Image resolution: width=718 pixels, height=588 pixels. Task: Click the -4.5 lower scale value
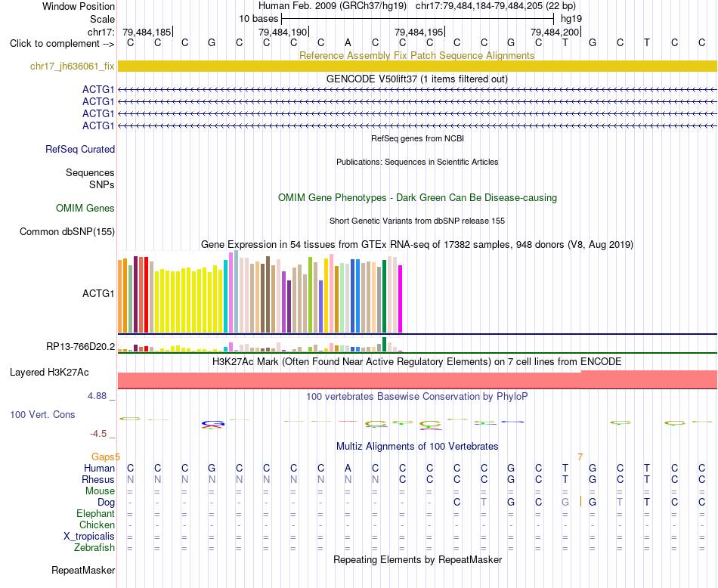[98, 433]
